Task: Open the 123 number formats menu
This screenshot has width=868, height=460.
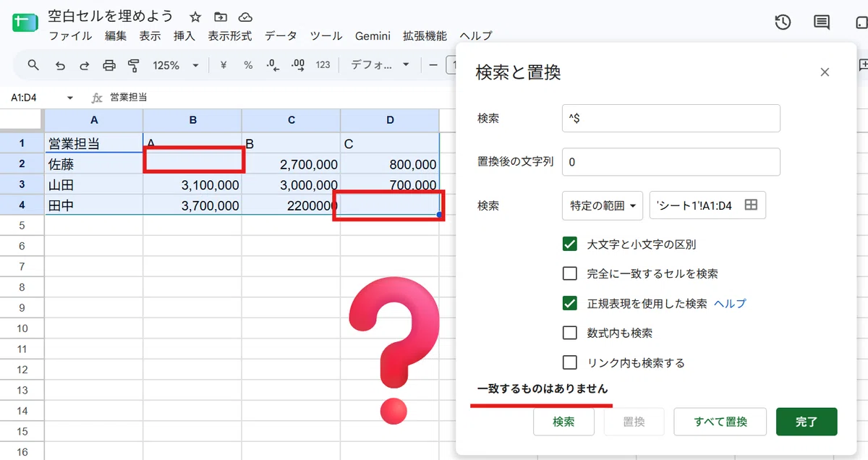Action: (323, 65)
